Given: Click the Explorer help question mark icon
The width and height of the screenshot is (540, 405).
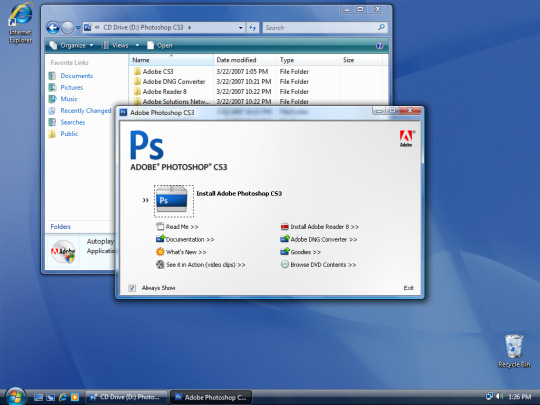Looking at the screenshot, I should click(x=380, y=45).
